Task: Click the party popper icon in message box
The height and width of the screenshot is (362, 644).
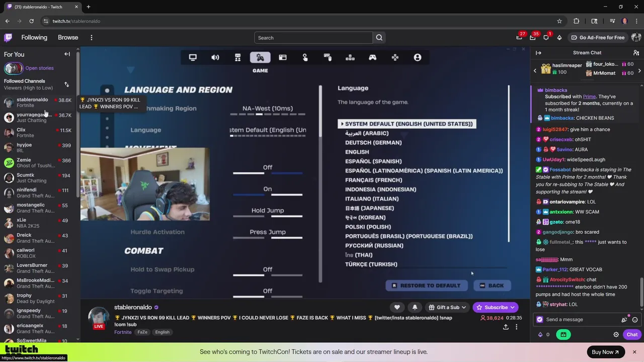Action: pyautogui.click(x=624, y=320)
